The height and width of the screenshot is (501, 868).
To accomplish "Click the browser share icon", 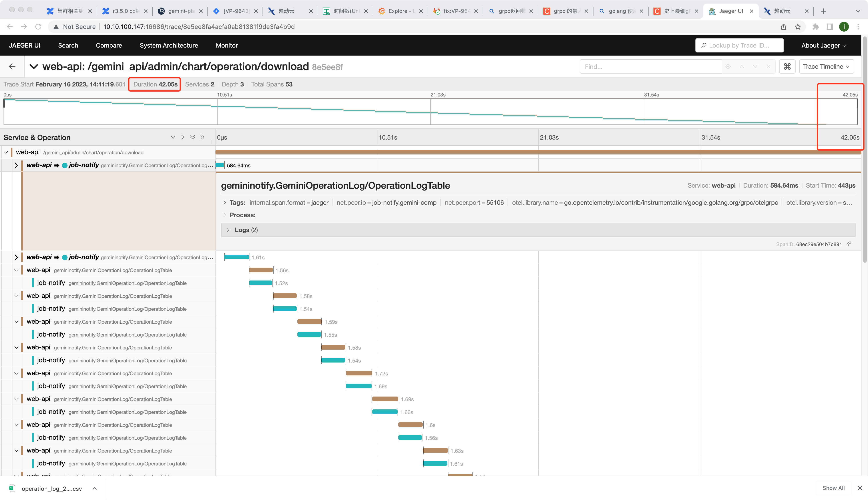I will point(783,27).
